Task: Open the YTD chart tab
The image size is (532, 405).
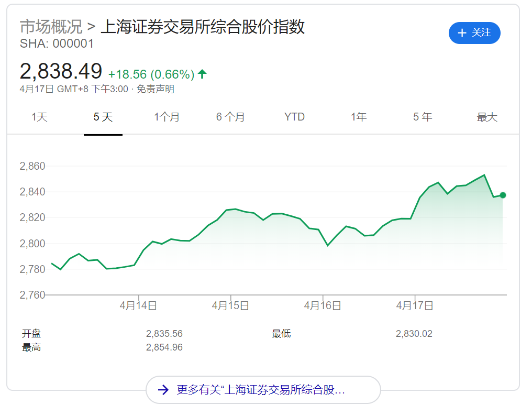Action: click(x=294, y=117)
